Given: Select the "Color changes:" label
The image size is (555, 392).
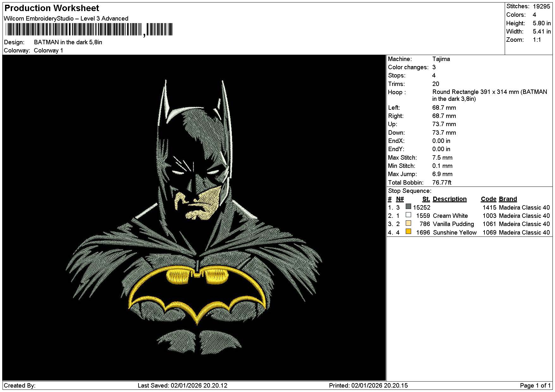Looking at the screenshot, I should pyautogui.click(x=408, y=67).
